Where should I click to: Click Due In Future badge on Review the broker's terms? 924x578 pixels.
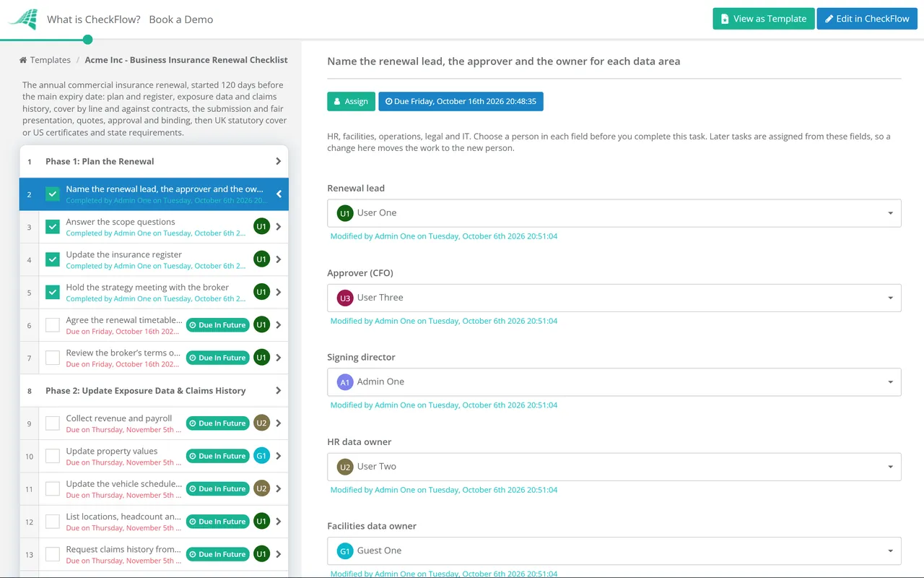[x=217, y=358]
